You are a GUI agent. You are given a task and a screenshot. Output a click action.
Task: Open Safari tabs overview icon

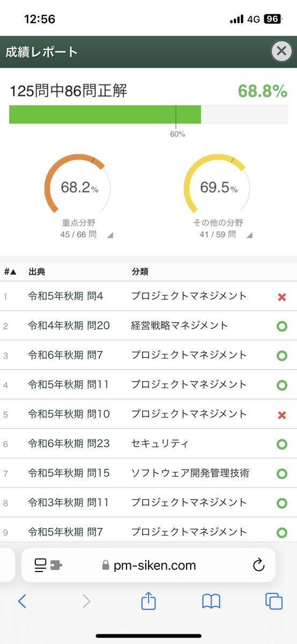pyautogui.click(x=274, y=601)
